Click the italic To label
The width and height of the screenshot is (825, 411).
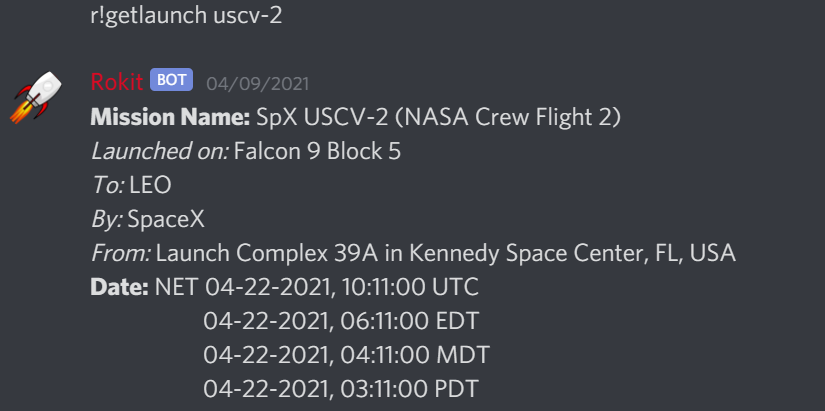pyautogui.click(x=107, y=186)
